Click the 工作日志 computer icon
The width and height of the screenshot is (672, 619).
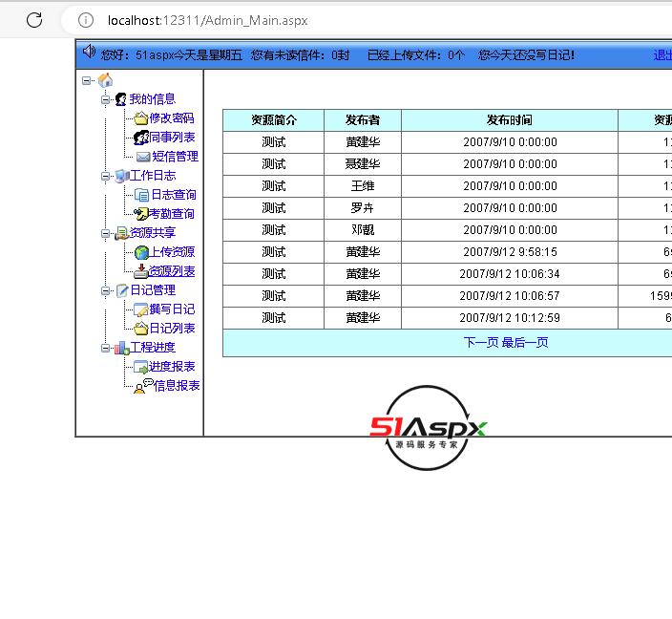click(x=122, y=176)
